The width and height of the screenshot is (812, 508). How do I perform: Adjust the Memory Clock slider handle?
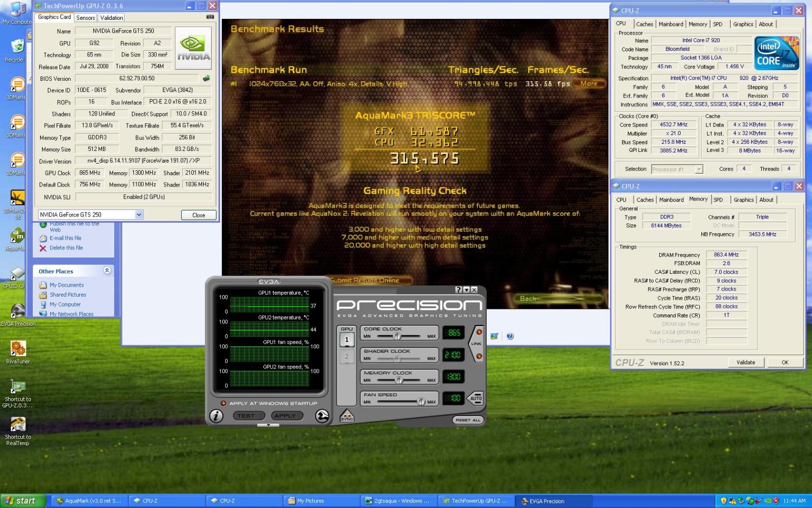[x=399, y=380]
